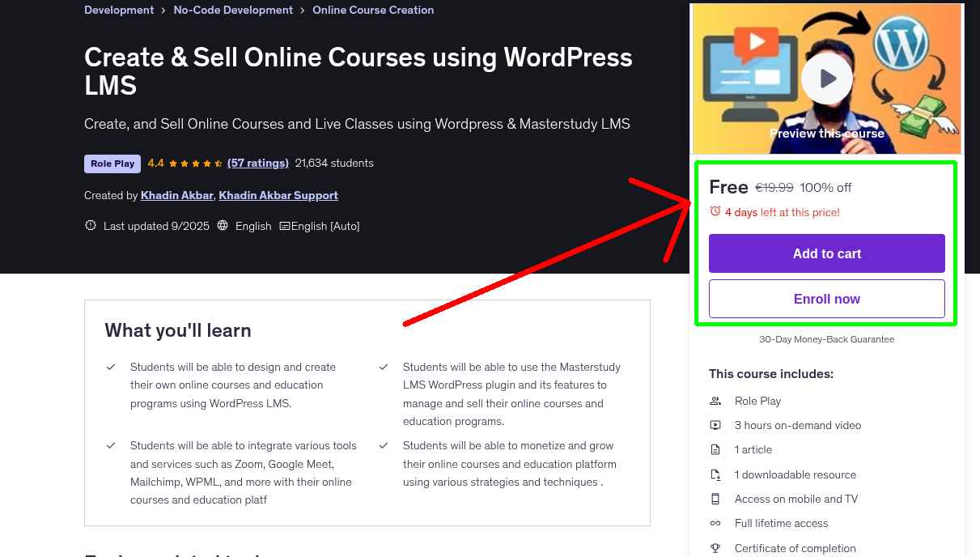Screen dimensions: 980x557
Task: Click 'Access on mobile and TV' text
Action: click(796, 499)
